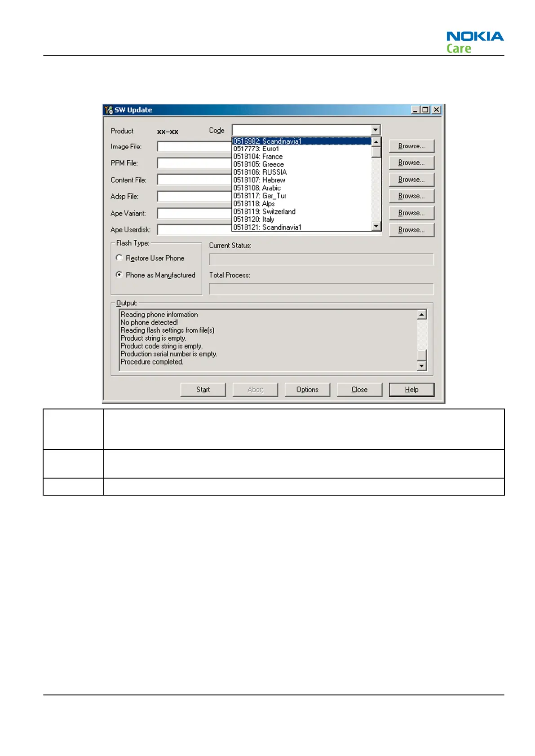Click in the Content File input field
Image resolution: width=535 pixels, height=756 pixels.
[x=194, y=180]
